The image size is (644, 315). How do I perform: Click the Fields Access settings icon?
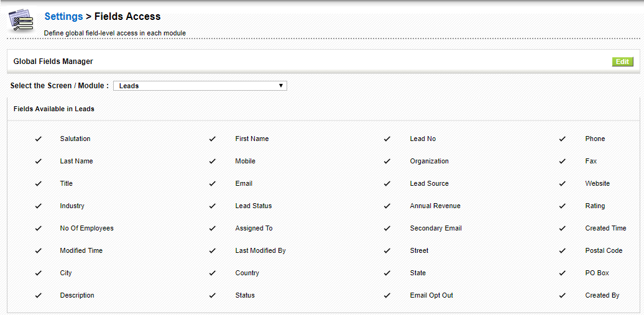pyautogui.click(x=21, y=21)
